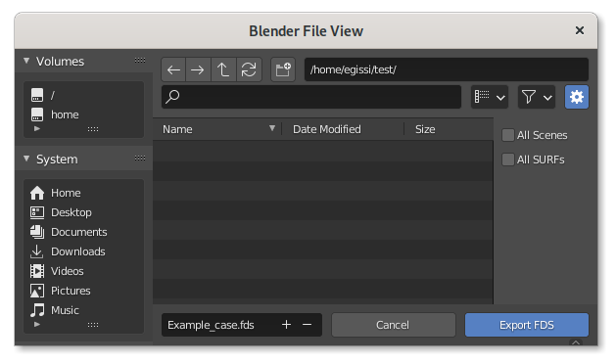Click the search filter field
This screenshot has height=364, width=616.
coord(311,97)
